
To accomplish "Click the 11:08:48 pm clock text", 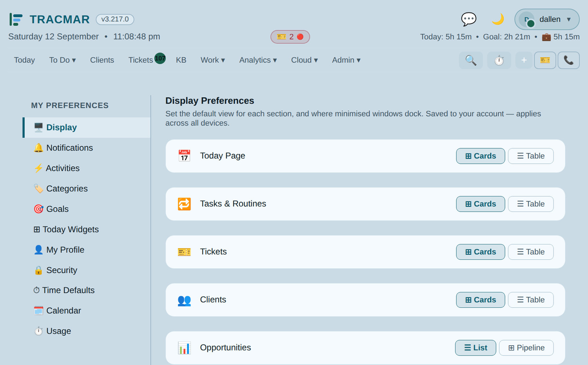I will pos(136,36).
